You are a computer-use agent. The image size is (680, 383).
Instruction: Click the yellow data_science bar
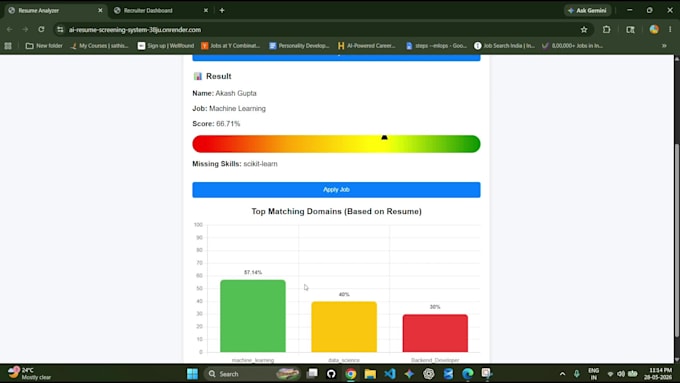point(344,327)
